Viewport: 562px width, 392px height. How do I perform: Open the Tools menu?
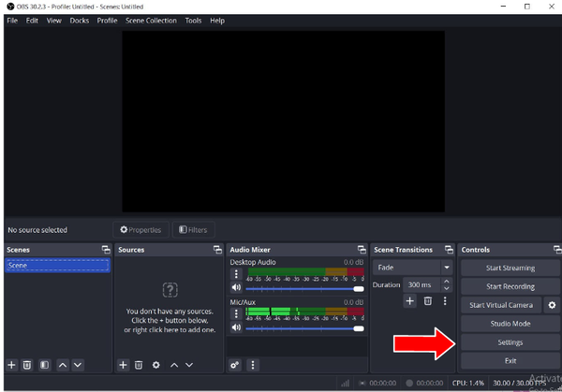193,21
